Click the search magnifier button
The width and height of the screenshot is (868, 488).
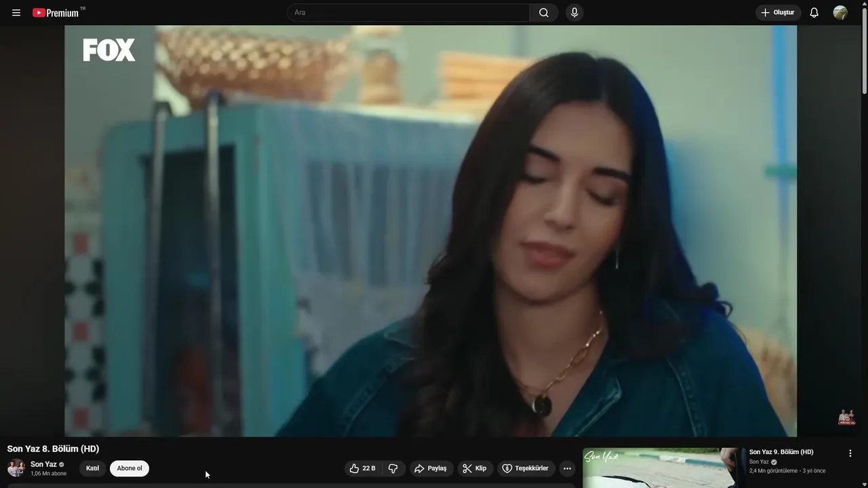tap(544, 13)
